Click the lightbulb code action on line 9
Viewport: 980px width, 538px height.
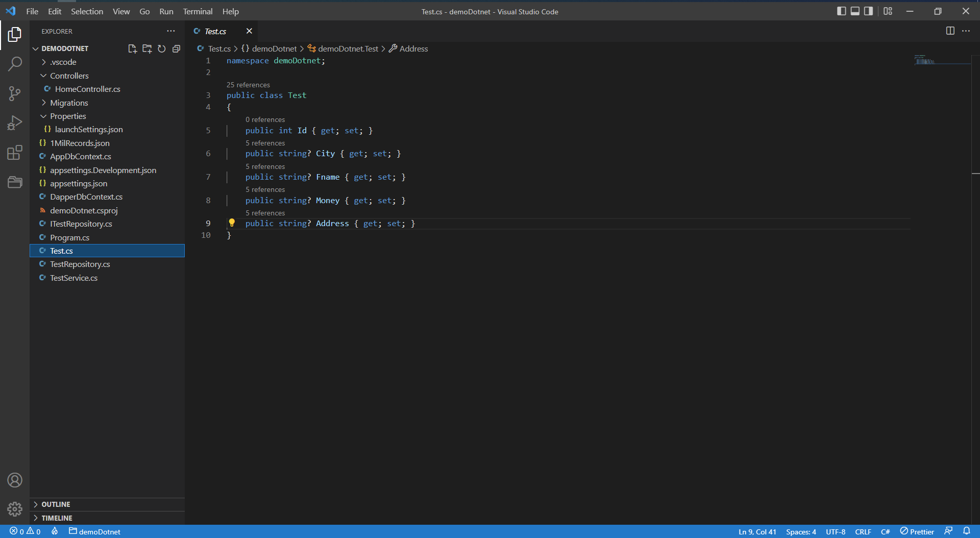coord(232,223)
